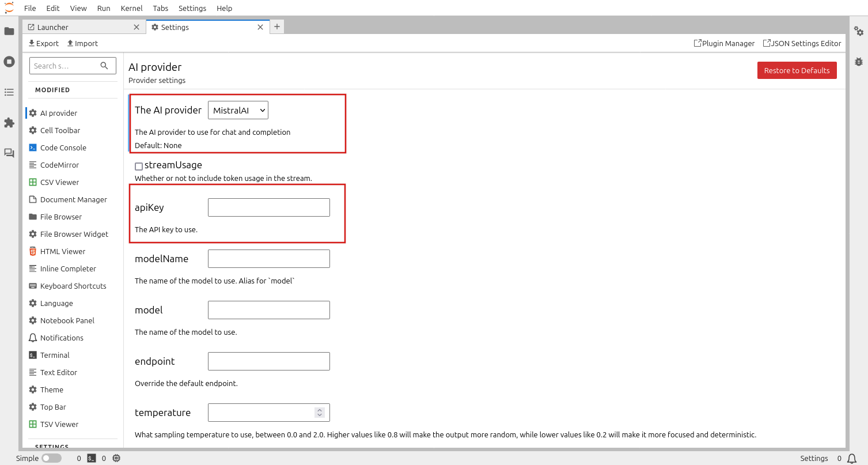Image resolution: width=868 pixels, height=465 pixels.
Task: Click the notification bell in status bar
Action: (x=851, y=459)
